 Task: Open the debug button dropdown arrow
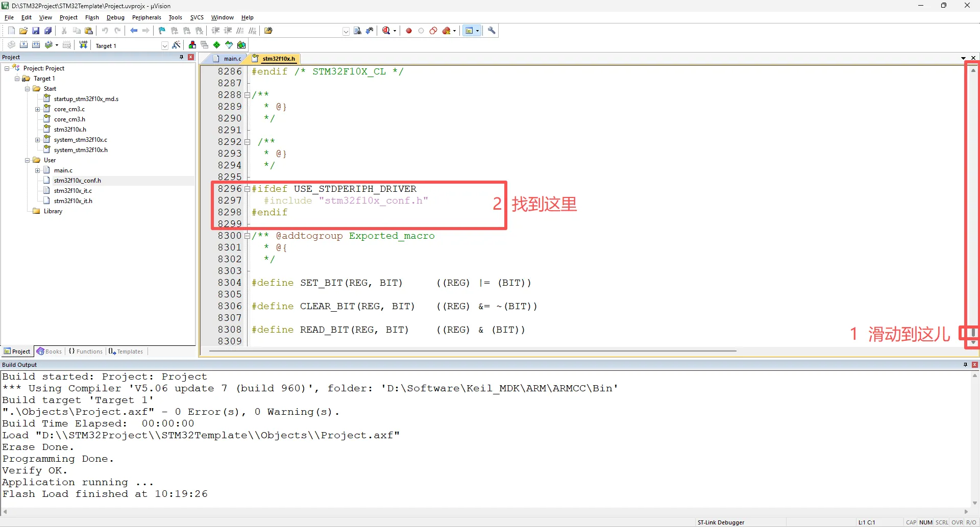395,31
